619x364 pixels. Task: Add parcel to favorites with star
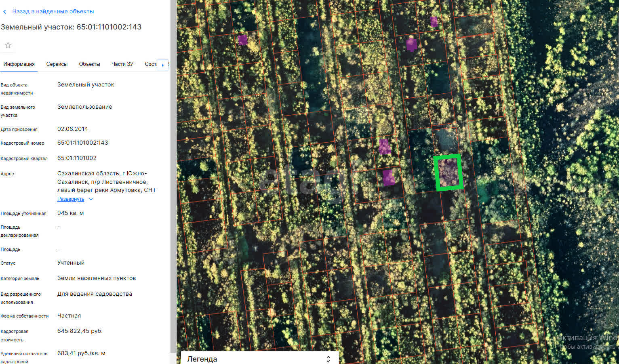click(8, 45)
